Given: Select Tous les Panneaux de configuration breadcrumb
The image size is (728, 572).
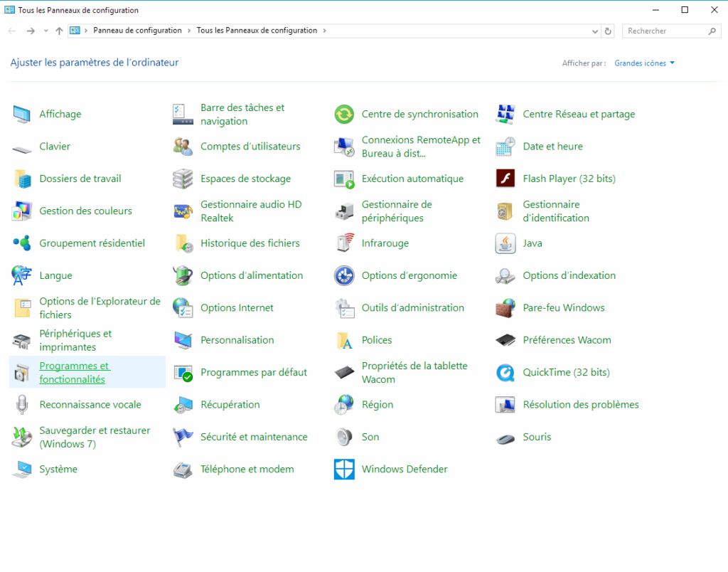Looking at the screenshot, I should pyautogui.click(x=257, y=31).
